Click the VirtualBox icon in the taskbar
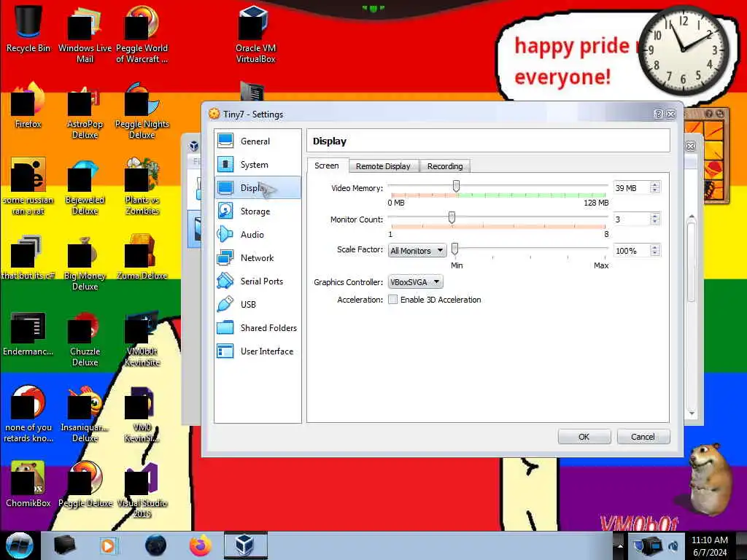This screenshot has width=747, height=560. pos(245,545)
